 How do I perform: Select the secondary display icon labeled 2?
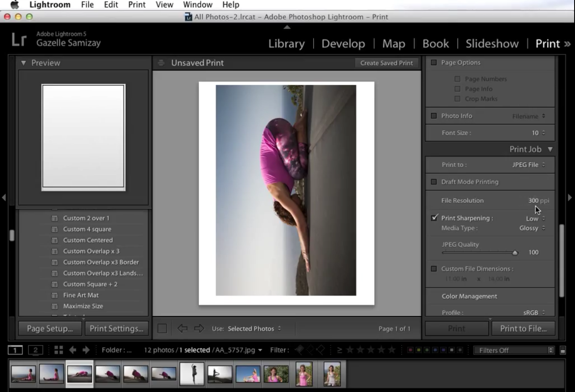(36, 350)
